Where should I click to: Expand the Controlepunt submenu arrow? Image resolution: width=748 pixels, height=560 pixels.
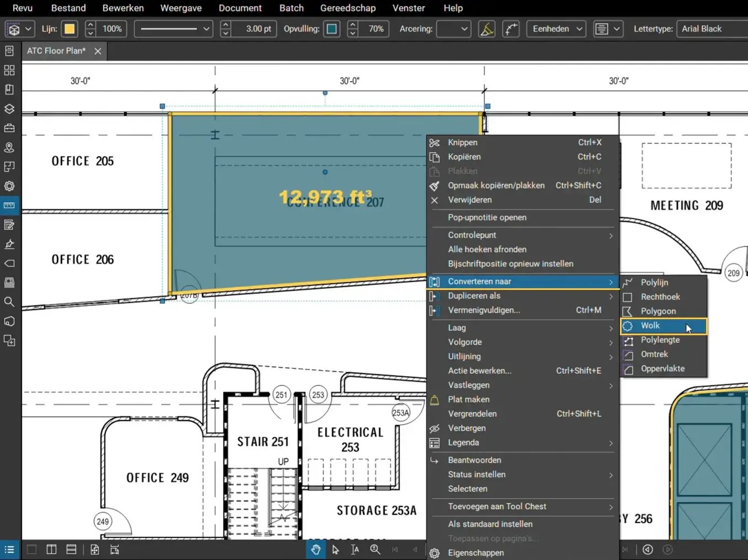611,235
